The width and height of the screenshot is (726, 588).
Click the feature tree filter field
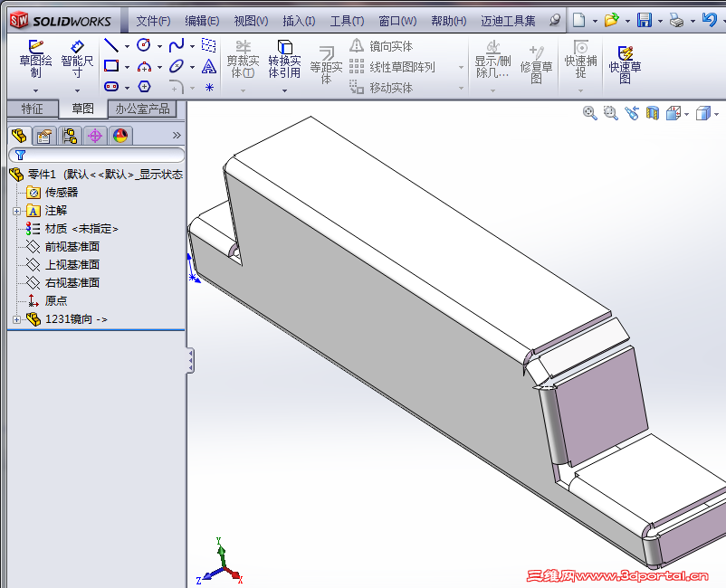(x=96, y=155)
